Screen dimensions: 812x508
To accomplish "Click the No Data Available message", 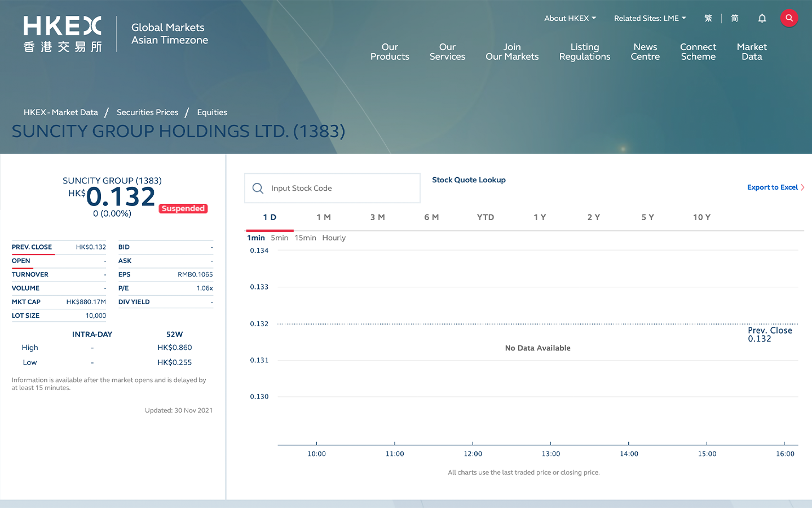I will [x=537, y=348].
